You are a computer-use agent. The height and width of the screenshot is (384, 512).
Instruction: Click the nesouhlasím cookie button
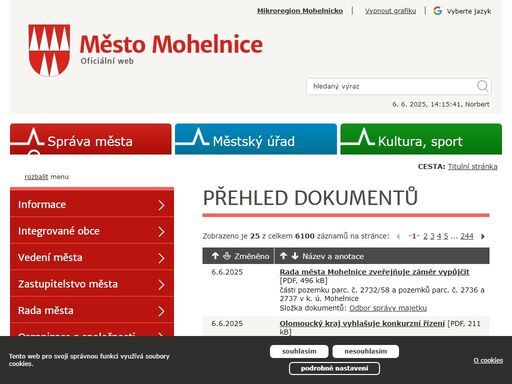pos(366,351)
